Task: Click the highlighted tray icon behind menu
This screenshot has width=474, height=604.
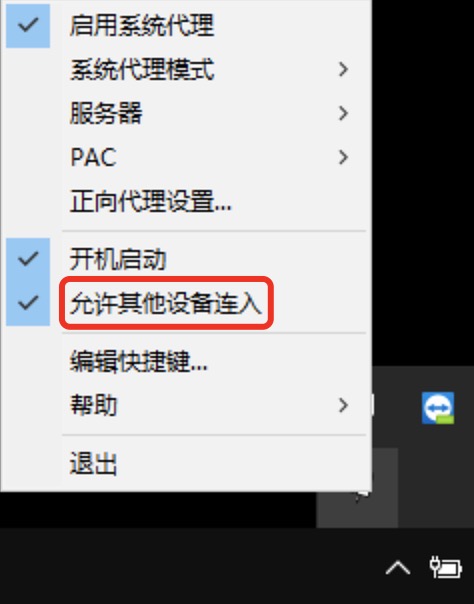Action: pos(383,508)
